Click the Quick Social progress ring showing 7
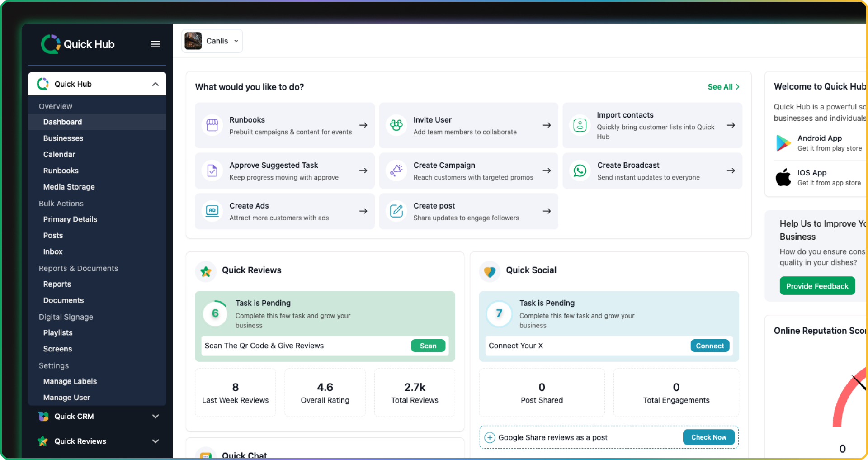Viewport: 868px width, 460px height. pos(499,313)
